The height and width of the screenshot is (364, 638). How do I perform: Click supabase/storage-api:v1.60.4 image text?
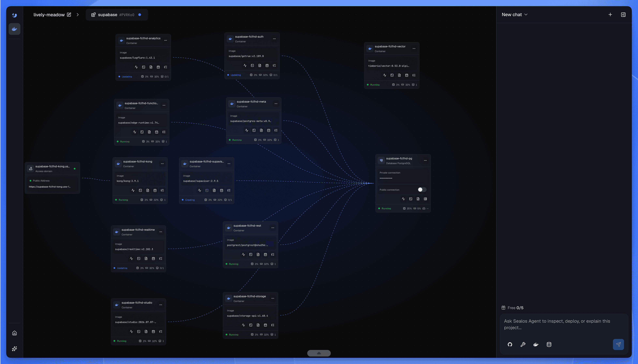[x=247, y=316]
